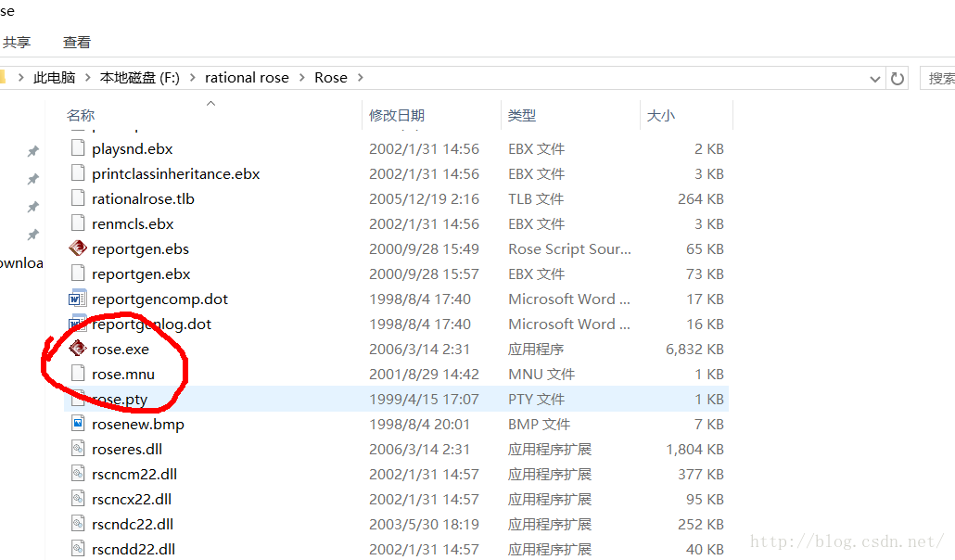This screenshot has width=955, height=560.
Task: Select file name reportgen.ebx
Action: [x=141, y=274]
